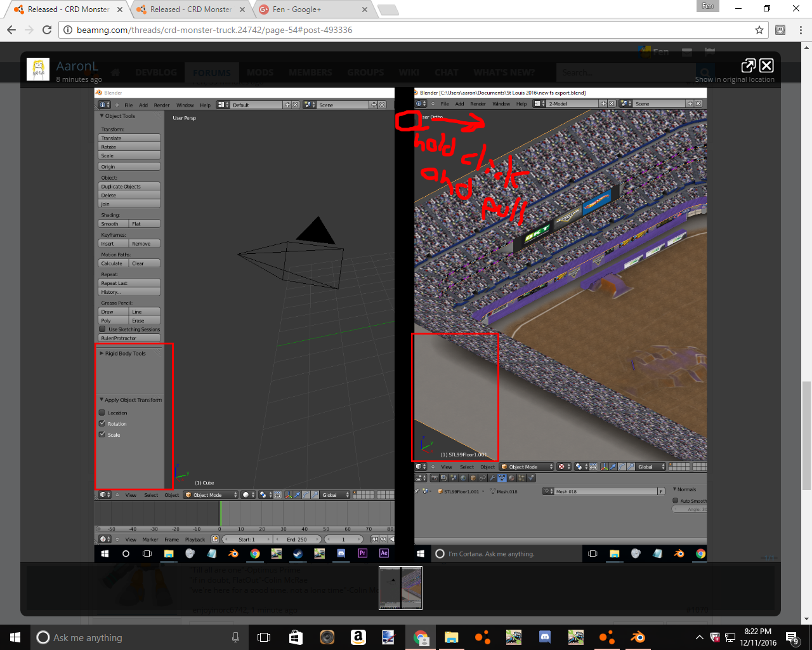Open the lightbox image in new window icon
The height and width of the screenshot is (650, 812).
click(x=749, y=65)
